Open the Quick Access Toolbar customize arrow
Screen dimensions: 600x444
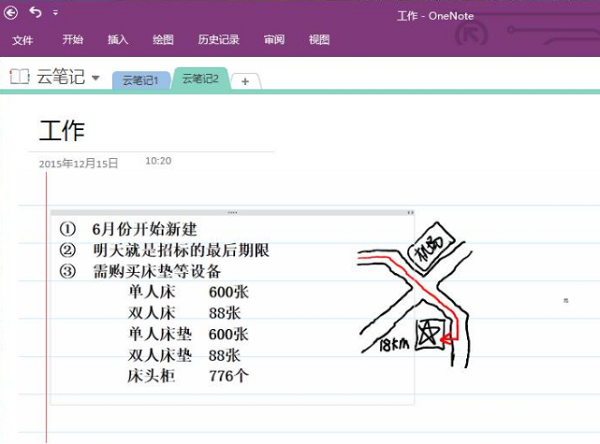tap(55, 14)
